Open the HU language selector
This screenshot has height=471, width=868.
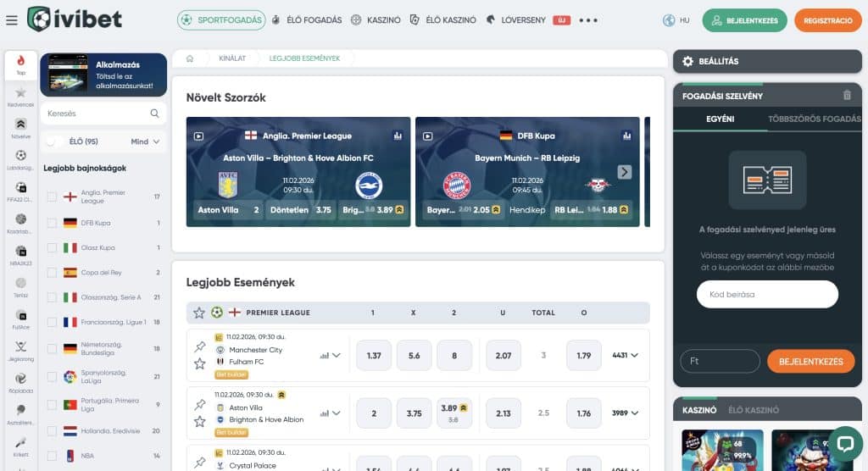(x=676, y=20)
